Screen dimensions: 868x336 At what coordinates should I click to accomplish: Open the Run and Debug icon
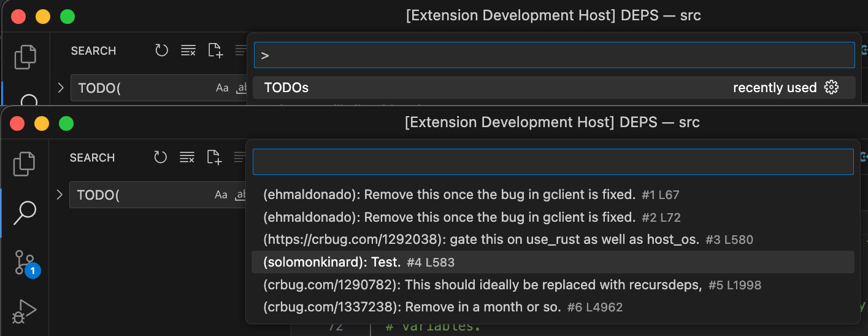[x=25, y=312]
